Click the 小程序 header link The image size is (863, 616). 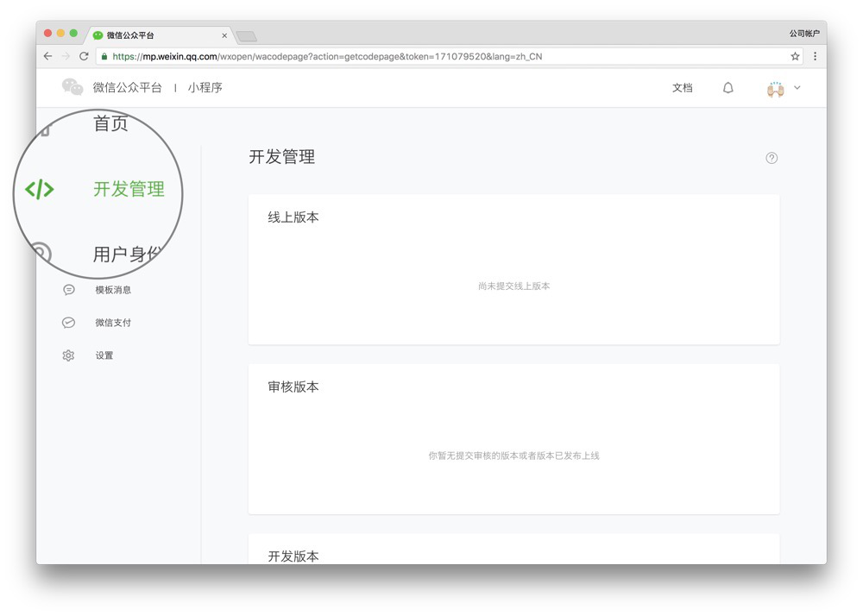point(205,86)
